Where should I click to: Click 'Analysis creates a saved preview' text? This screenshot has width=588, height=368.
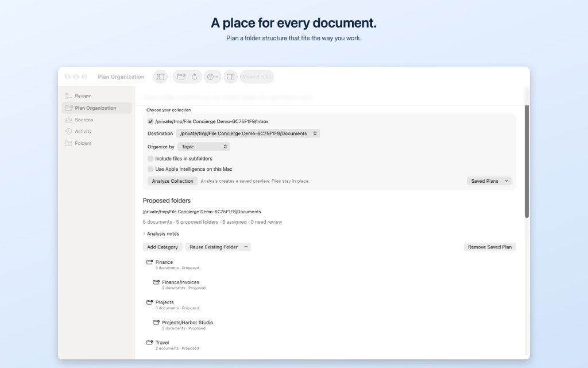pyautogui.click(x=255, y=181)
